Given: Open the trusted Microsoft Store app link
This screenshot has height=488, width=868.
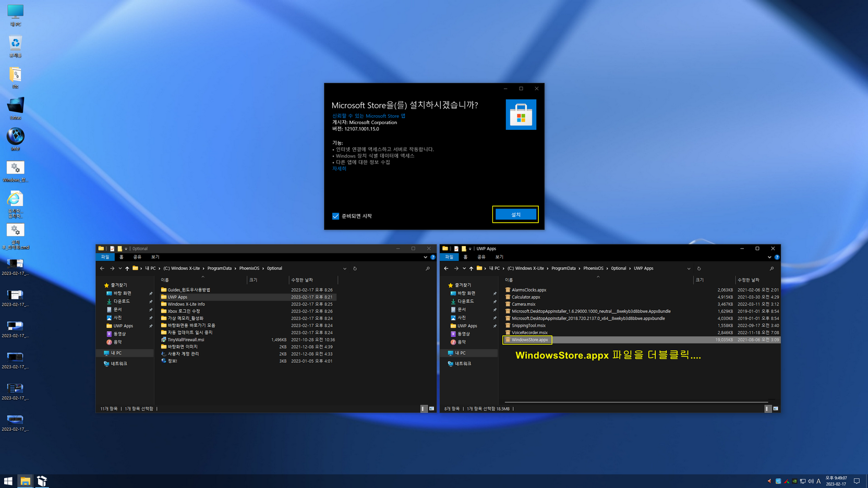Looking at the screenshot, I should (368, 116).
